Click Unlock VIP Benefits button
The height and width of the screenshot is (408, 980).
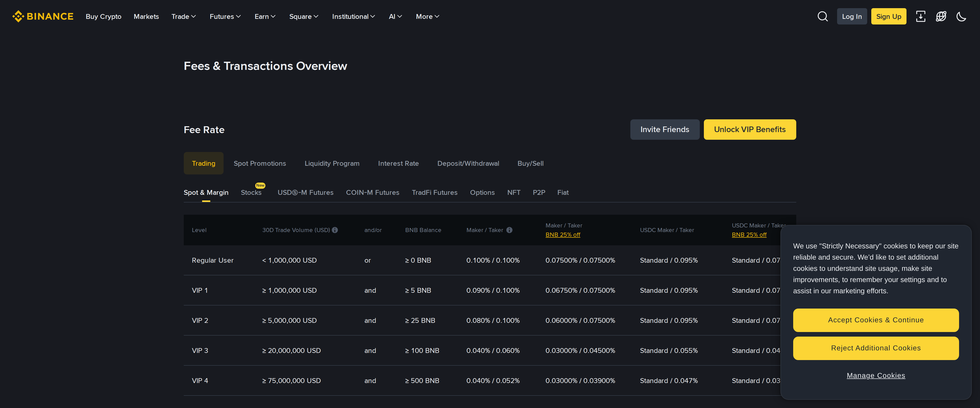(750, 129)
